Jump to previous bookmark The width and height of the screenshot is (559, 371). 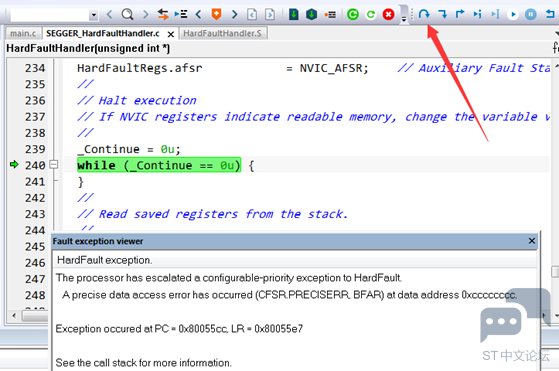[x=199, y=15]
